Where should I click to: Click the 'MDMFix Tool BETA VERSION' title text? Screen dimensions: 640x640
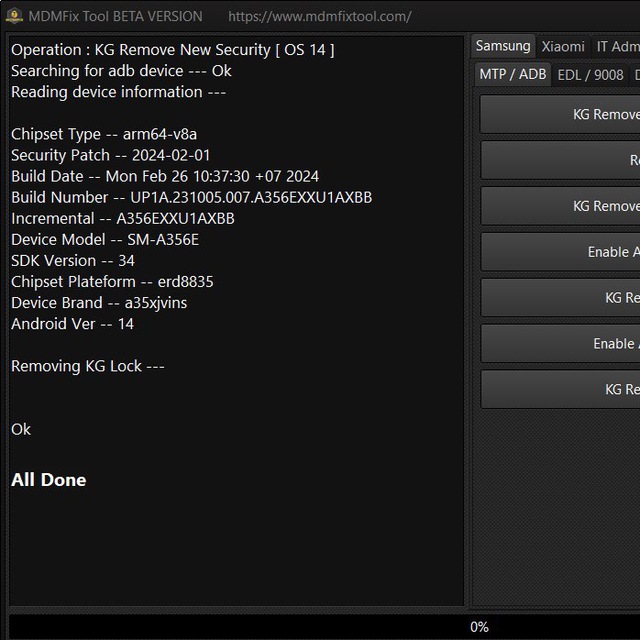coord(116,16)
